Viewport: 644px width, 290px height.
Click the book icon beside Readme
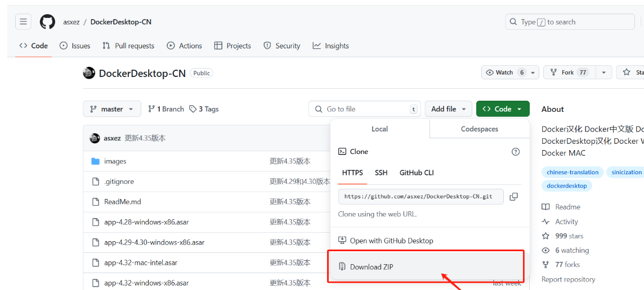[545, 207]
